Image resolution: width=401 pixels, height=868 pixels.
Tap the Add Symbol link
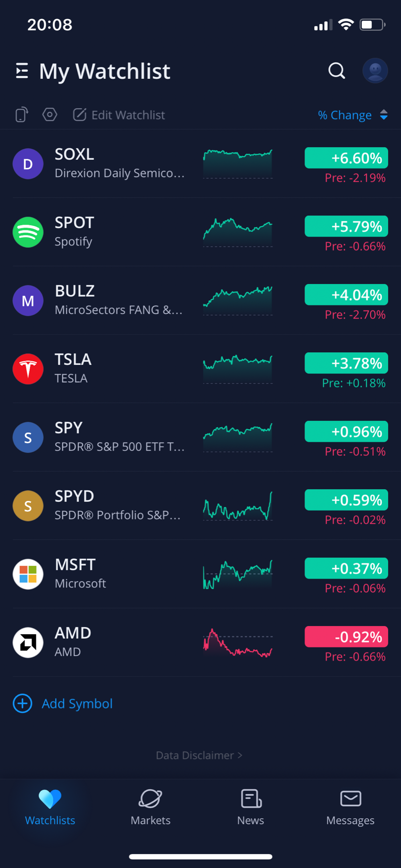tap(77, 703)
